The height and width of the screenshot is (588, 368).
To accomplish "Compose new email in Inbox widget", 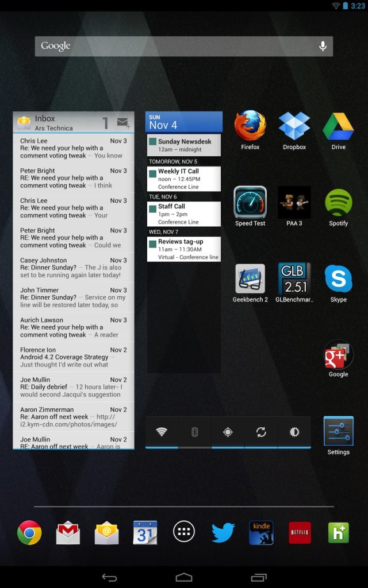I will pos(123,123).
